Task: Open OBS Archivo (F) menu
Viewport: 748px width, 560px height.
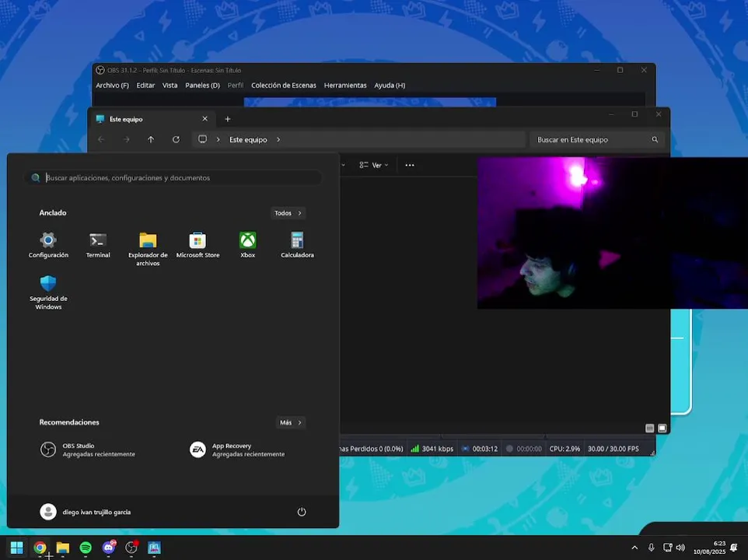Action: (112, 86)
